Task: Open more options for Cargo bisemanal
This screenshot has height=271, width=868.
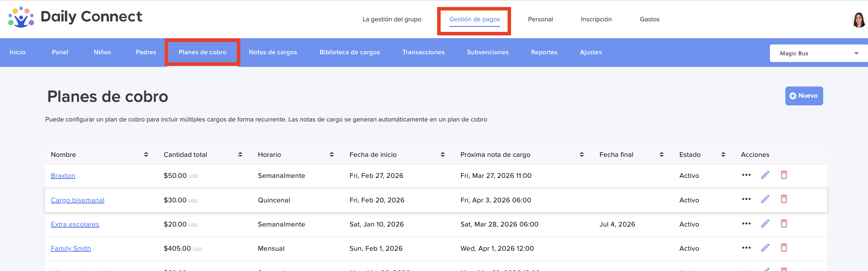Action: point(746,199)
